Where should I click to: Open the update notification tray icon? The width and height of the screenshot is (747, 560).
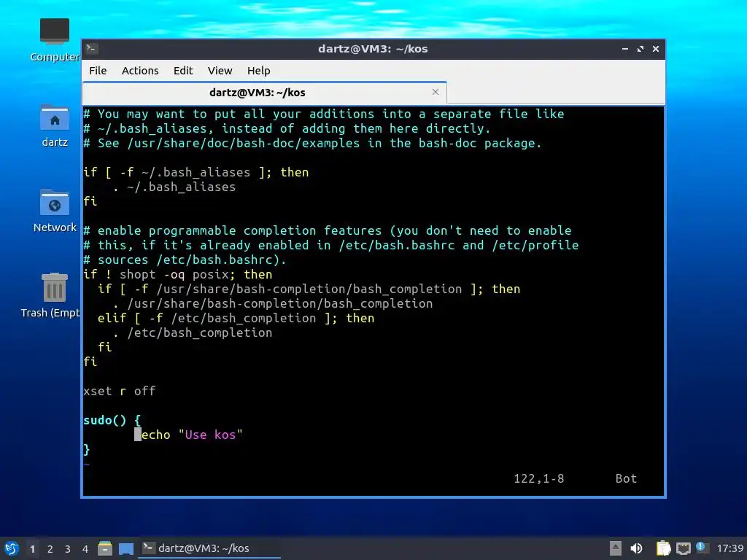click(x=702, y=548)
